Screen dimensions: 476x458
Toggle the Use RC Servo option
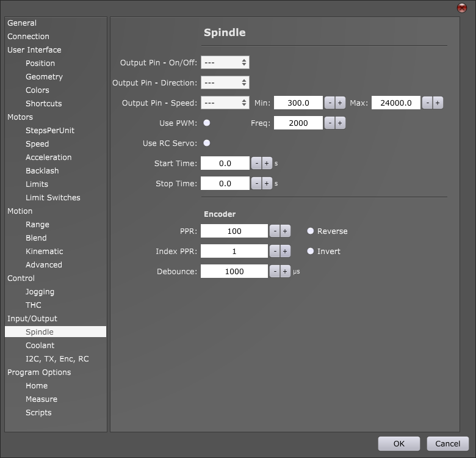click(207, 143)
